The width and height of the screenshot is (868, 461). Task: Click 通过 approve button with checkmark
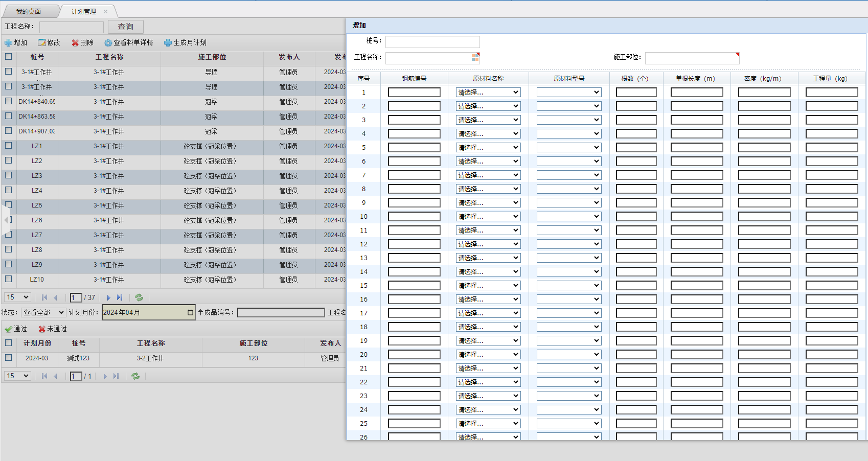click(x=16, y=329)
